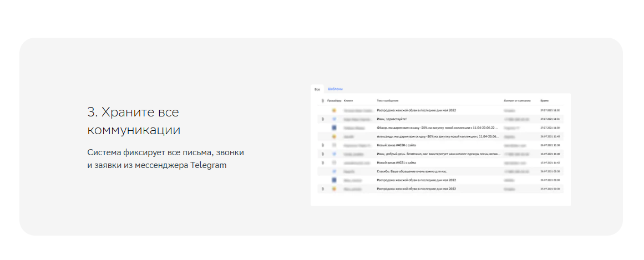Screen dimensions: 644x260
Task: Click provider icon in row timed 25.07.2021 00:30
Action: [334, 188]
